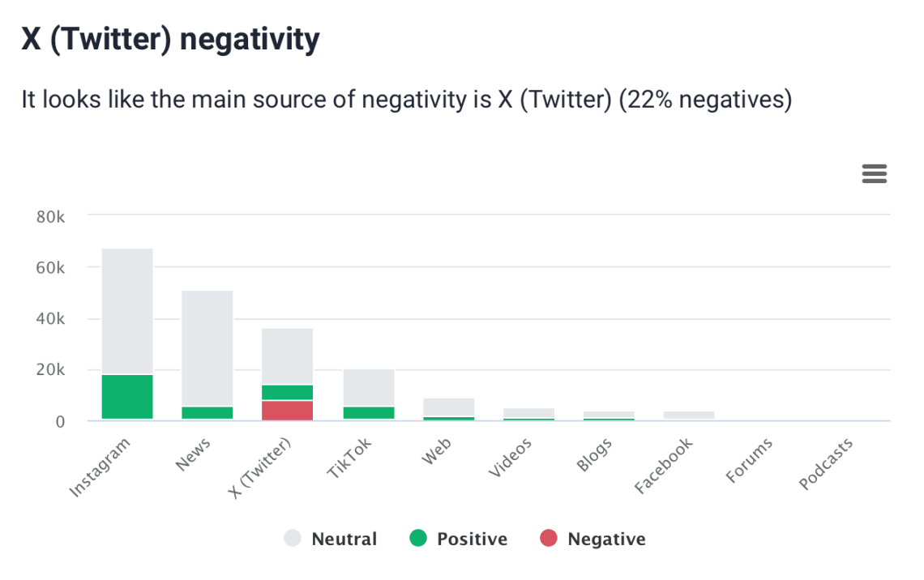Click the Negative legend color dot
The image size is (924, 580).
point(549,539)
